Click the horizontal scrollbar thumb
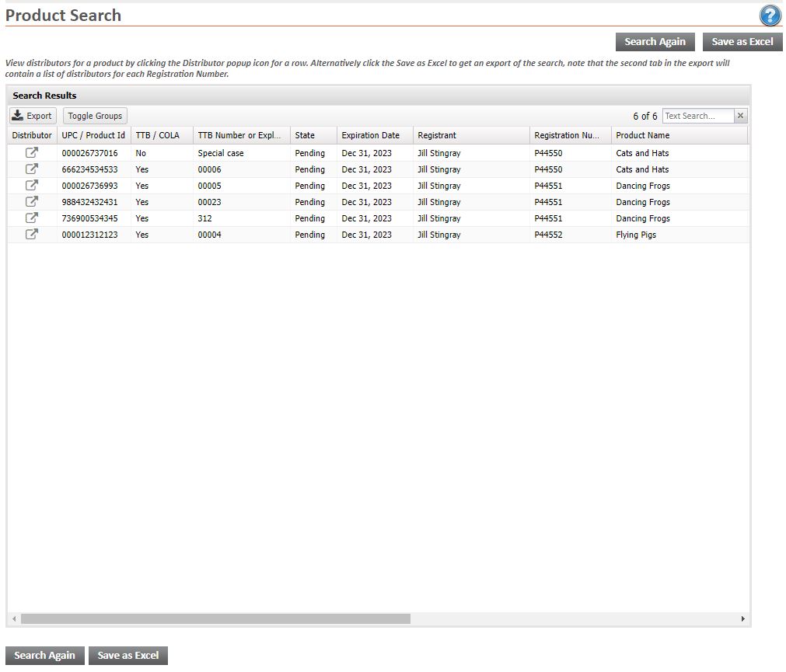The height and width of the screenshot is (672, 786). click(x=215, y=619)
